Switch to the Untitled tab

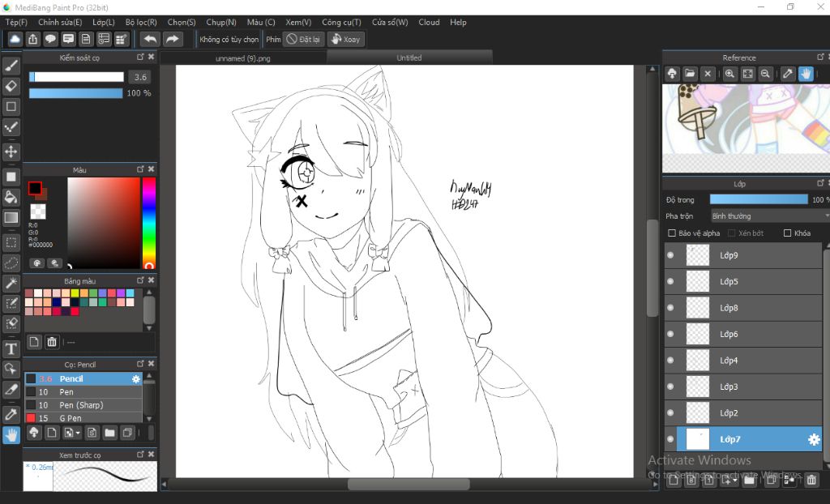point(409,58)
